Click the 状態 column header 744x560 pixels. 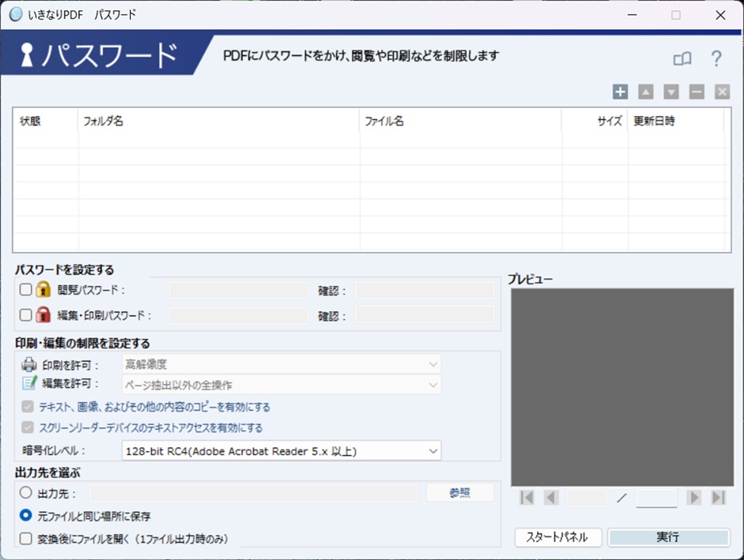pyautogui.click(x=46, y=121)
